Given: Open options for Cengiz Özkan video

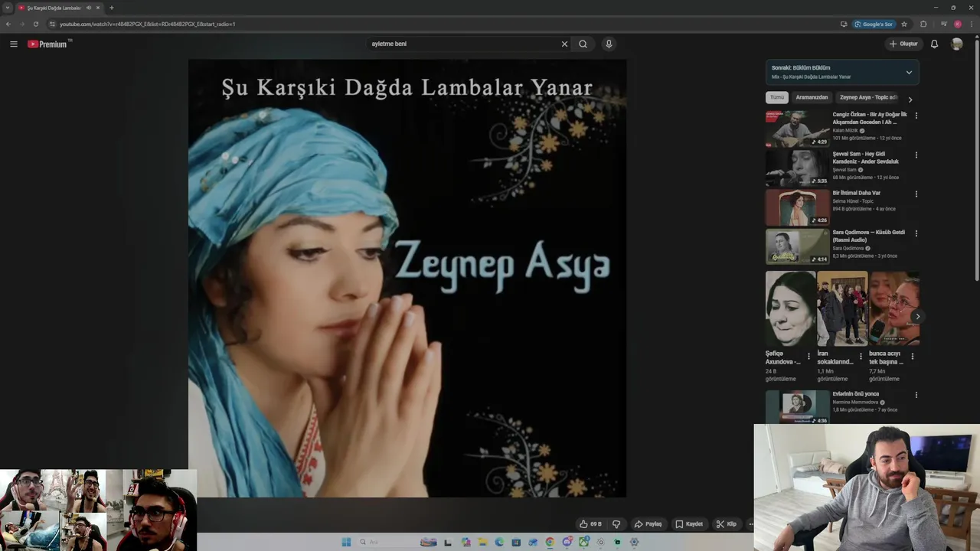Looking at the screenshot, I should point(916,116).
